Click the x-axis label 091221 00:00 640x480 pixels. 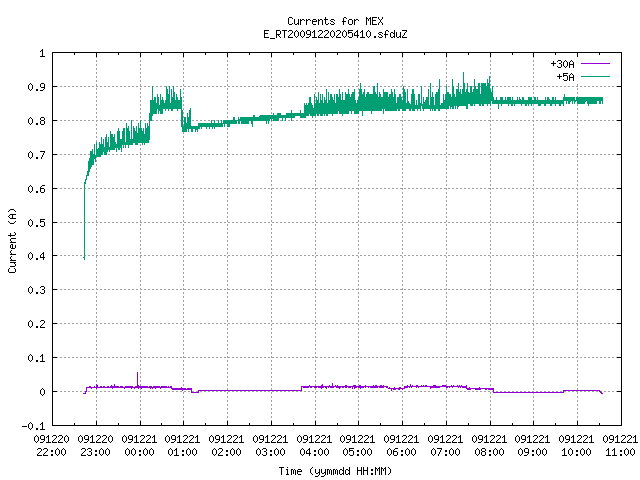[x=139, y=446]
